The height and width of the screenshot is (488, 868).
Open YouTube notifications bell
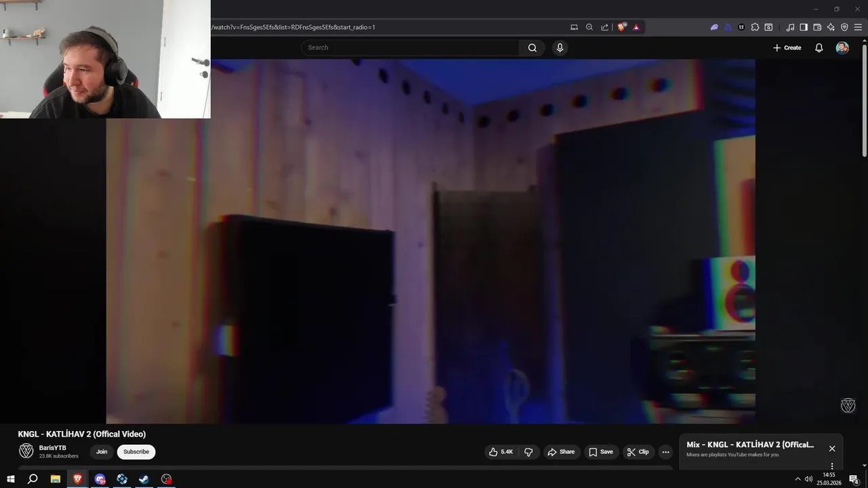point(818,47)
